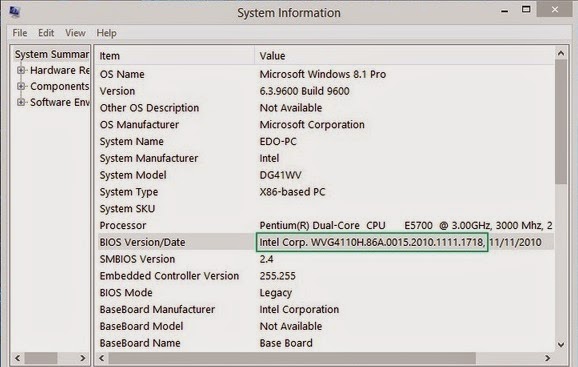578x367 pixels.
Task: Click the details pane scroll right arrow
Action: click(x=547, y=358)
